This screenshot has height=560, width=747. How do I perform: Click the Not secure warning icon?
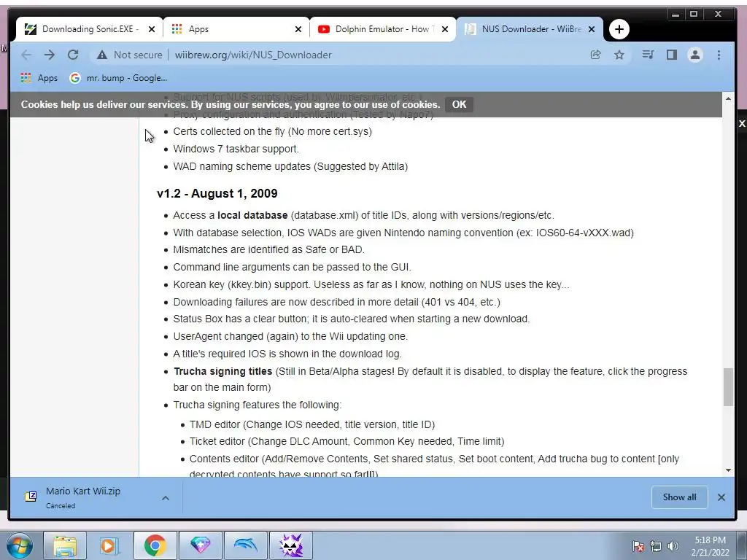pos(102,55)
